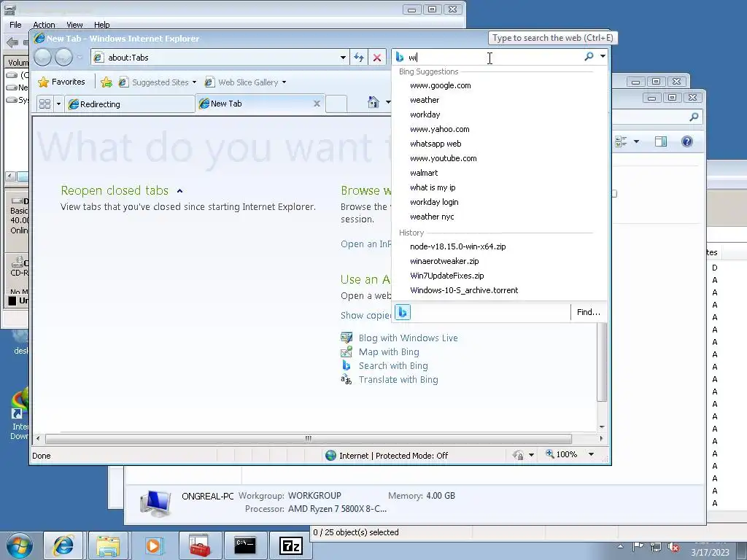Open the File menu in the back window
The height and width of the screenshot is (560, 747).
[15, 25]
